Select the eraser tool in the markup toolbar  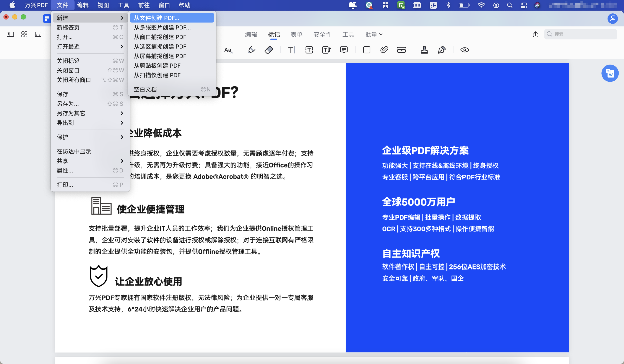coord(269,50)
